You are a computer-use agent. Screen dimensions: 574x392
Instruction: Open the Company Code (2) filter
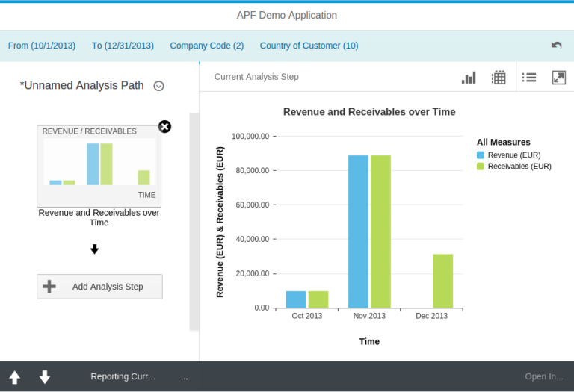coord(207,46)
